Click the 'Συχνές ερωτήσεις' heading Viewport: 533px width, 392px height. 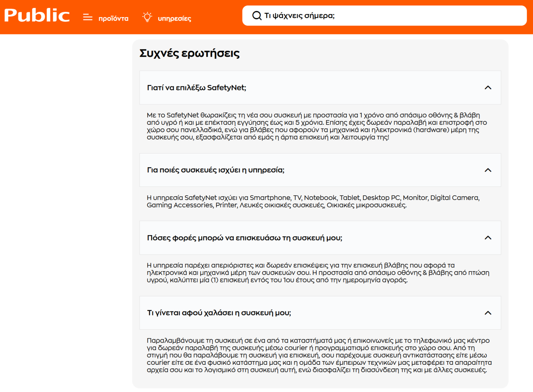pyautogui.click(x=190, y=53)
